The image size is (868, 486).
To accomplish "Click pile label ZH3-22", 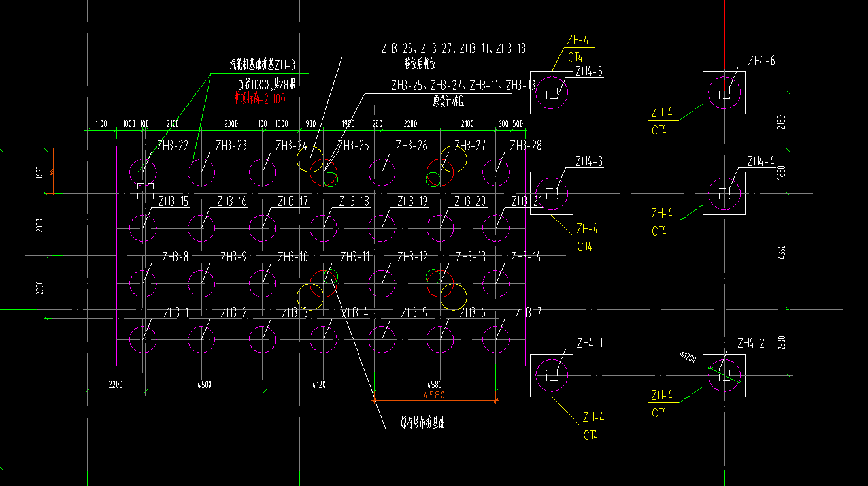I will point(173,146).
